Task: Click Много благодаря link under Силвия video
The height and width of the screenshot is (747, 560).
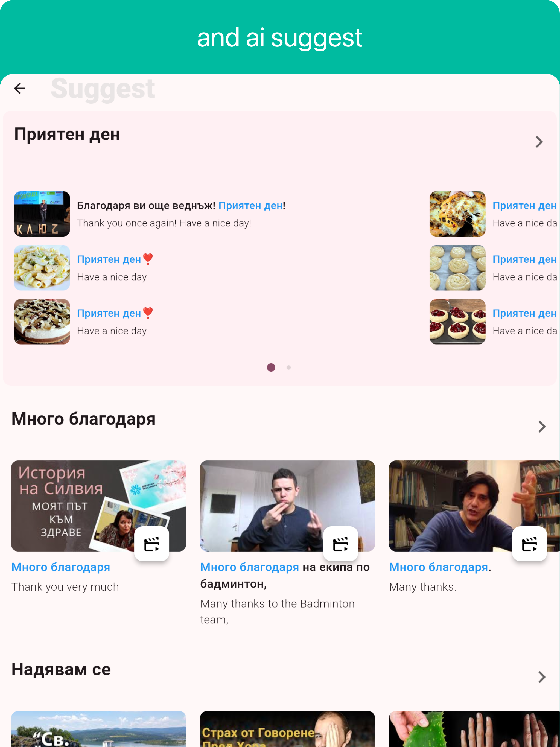Action: click(x=61, y=567)
